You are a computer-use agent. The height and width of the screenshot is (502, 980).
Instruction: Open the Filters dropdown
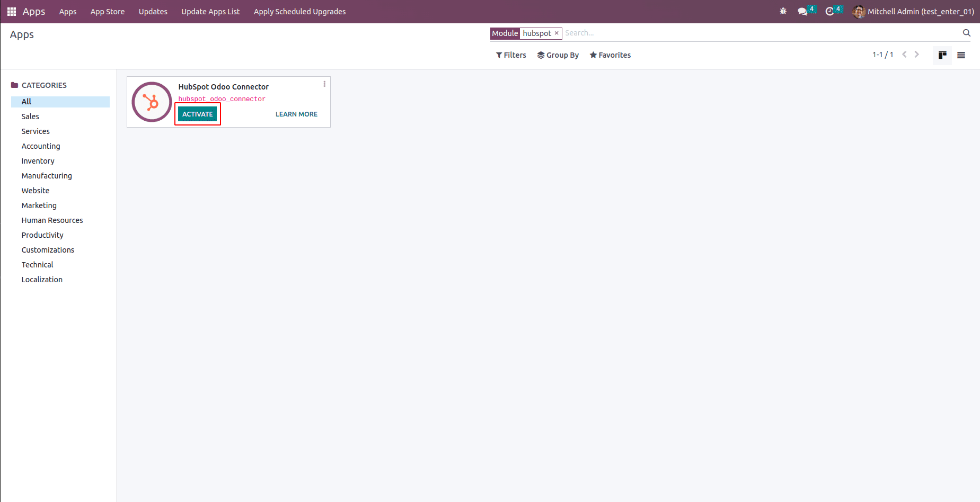tap(511, 55)
